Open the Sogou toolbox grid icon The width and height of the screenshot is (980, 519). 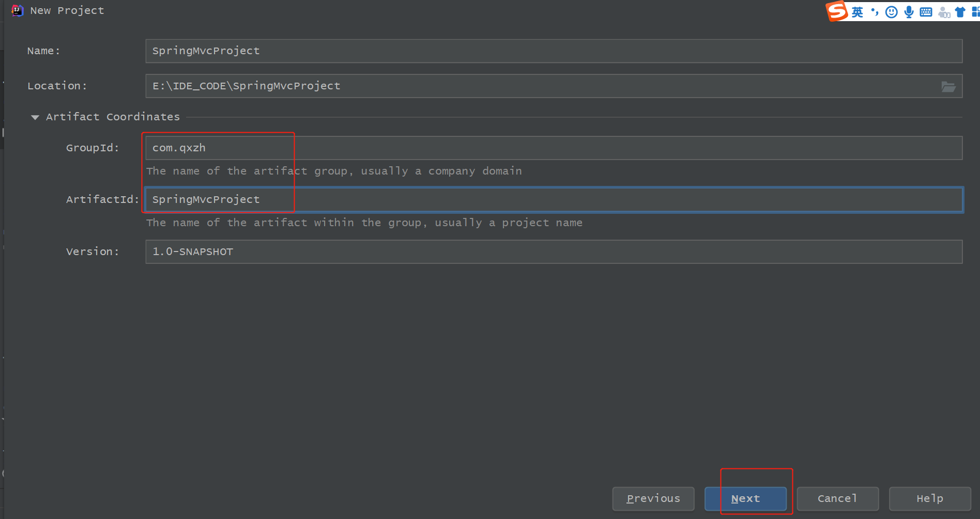pyautogui.click(x=975, y=12)
